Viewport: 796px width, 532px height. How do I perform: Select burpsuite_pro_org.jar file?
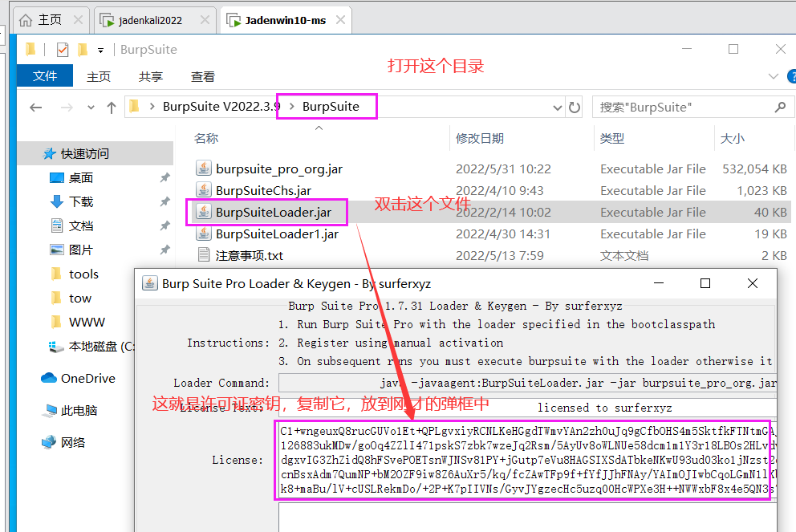278,169
